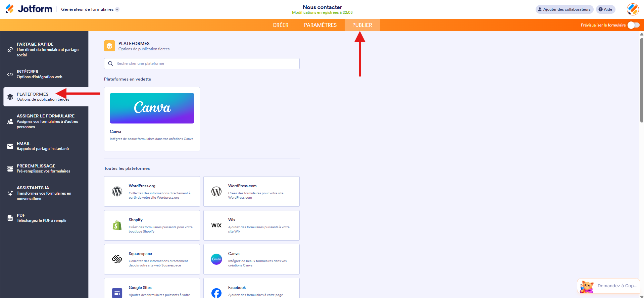Select the featured Canva banner thumbnail
This screenshot has height=298, width=644.
tap(152, 108)
